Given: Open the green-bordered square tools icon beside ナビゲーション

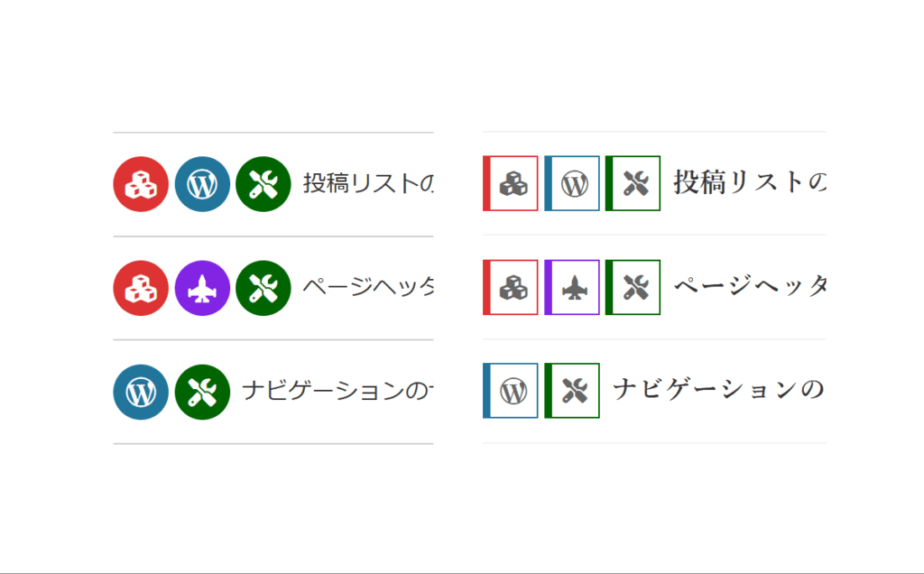Looking at the screenshot, I should (573, 391).
